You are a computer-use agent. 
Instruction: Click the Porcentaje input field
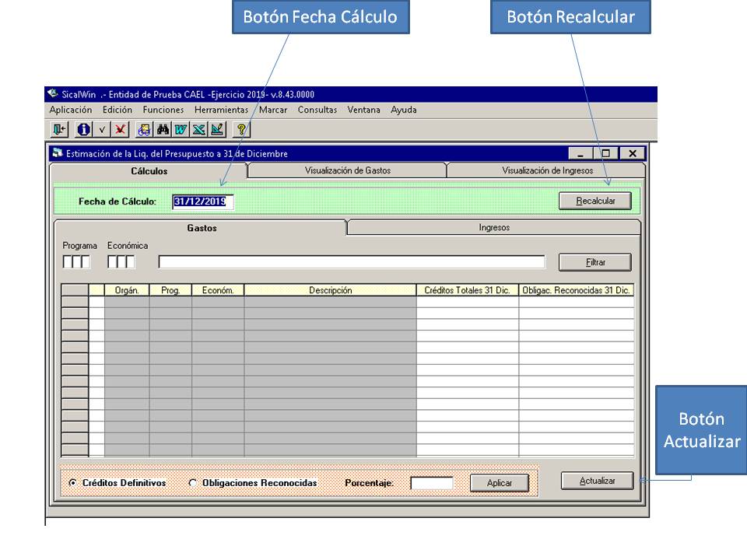coord(431,483)
